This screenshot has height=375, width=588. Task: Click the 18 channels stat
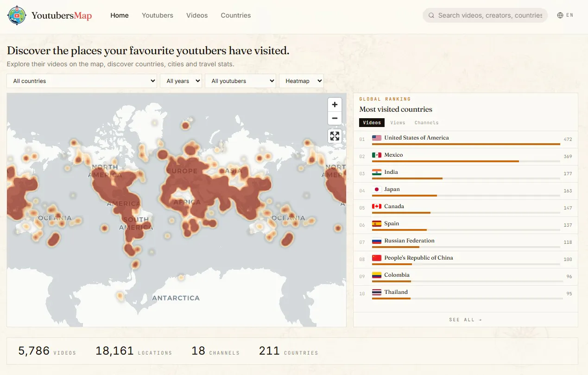tap(215, 351)
